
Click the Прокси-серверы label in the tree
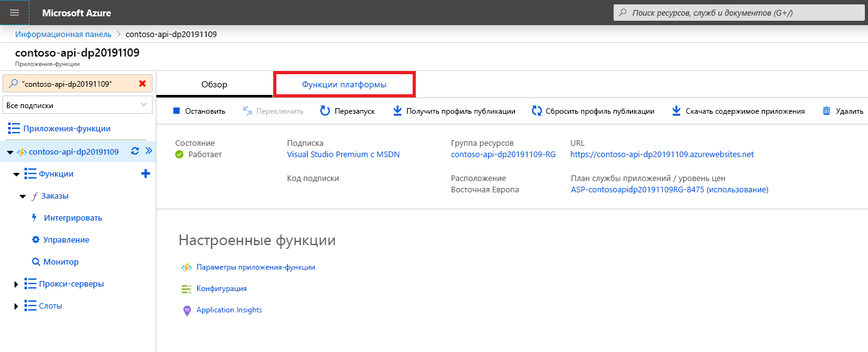(71, 283)
